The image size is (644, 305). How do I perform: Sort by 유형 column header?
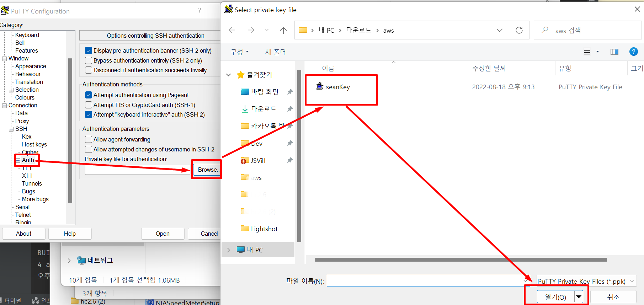[565, 68]
